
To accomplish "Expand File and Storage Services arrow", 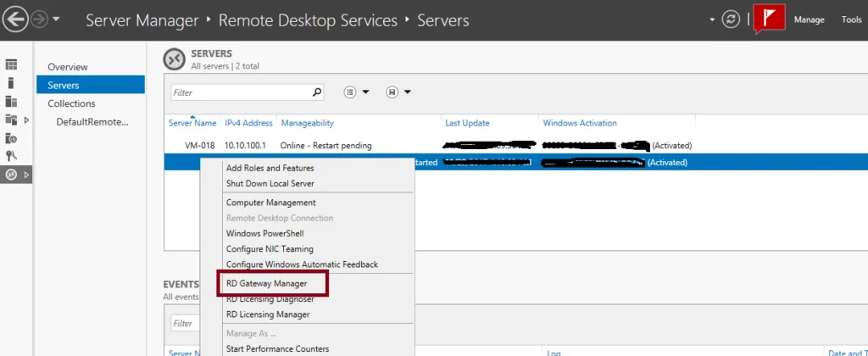I will pos(26,120).
